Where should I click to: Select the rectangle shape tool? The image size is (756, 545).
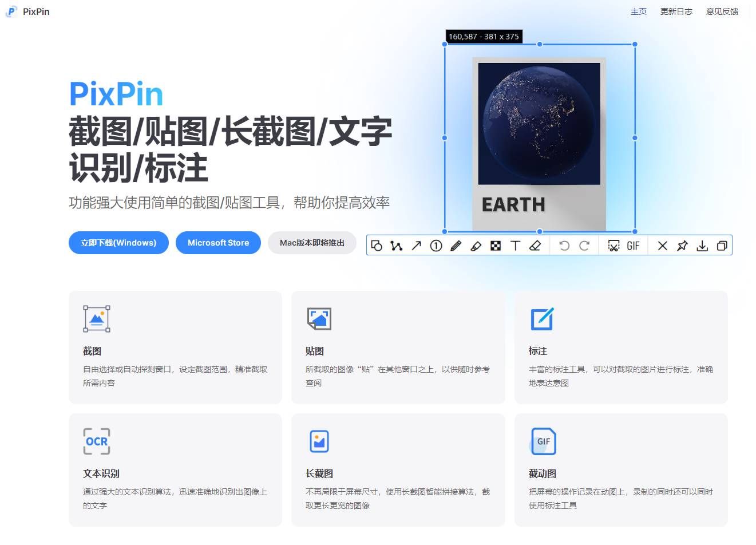pyautogui.click(x=376, y=245)
